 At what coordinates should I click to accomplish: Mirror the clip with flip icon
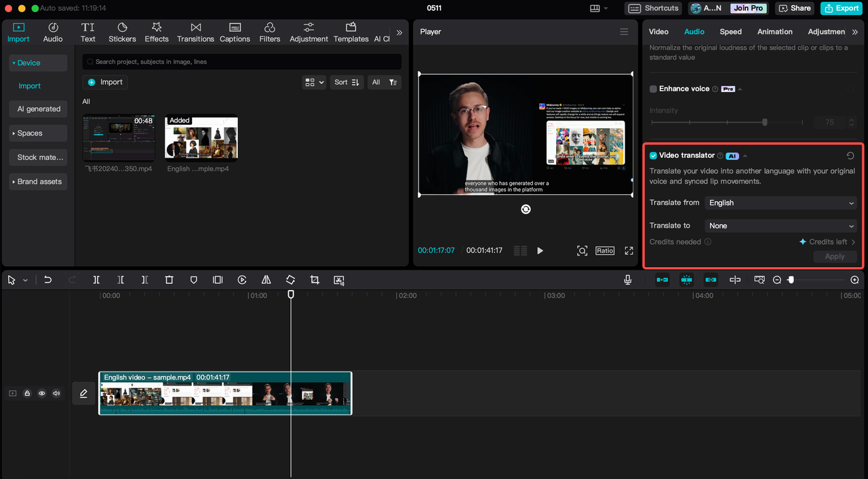pyautogui.click(x=266, y=280)
